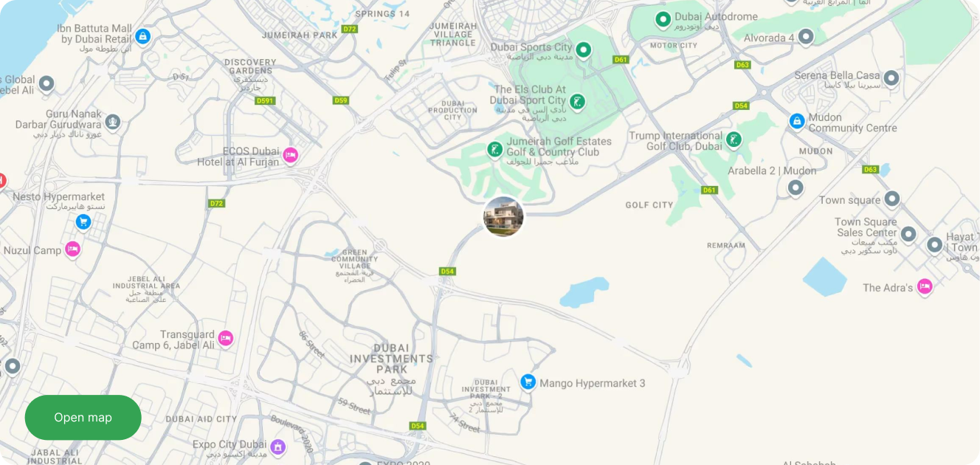Open Dubai Sports City green marker

584,50
